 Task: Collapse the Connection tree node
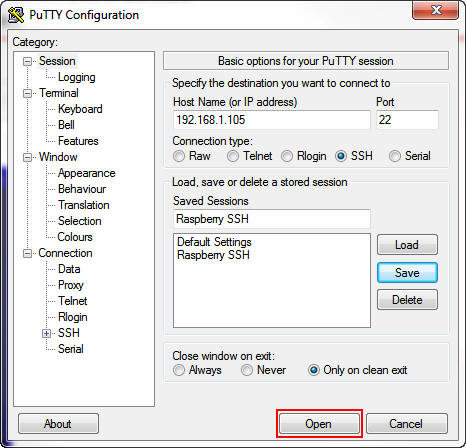pos(27,253)
